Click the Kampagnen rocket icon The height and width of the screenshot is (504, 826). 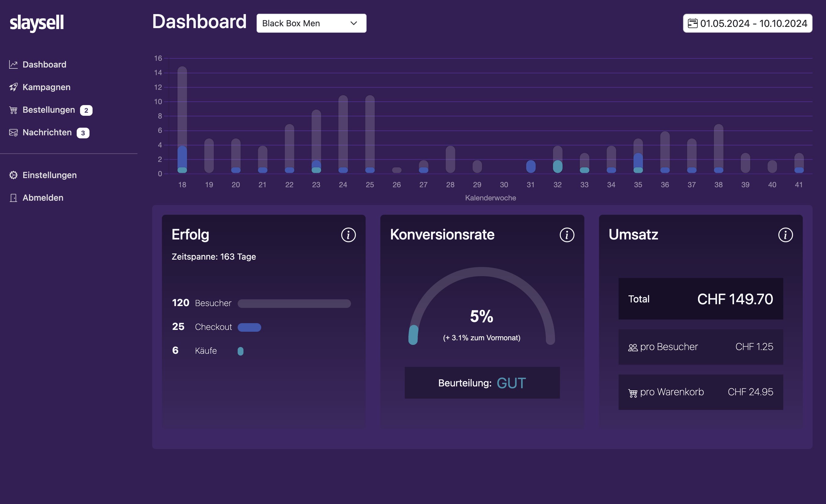pos(13,87)
